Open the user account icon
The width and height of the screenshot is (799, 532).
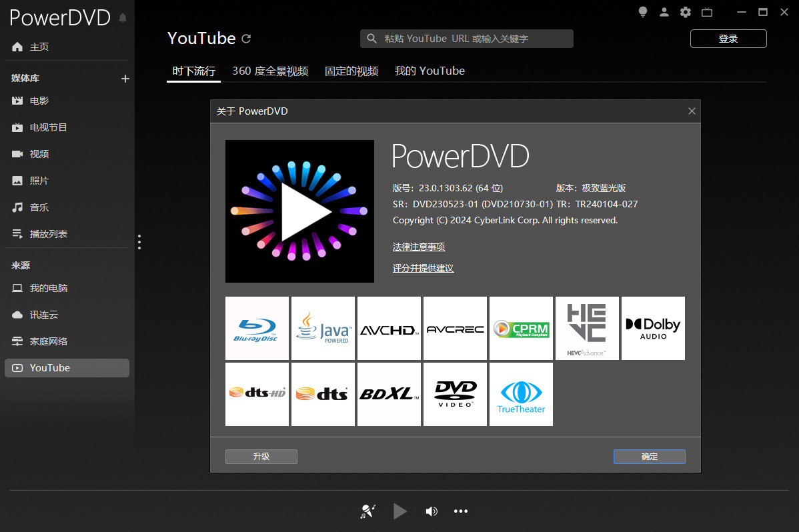664,12
